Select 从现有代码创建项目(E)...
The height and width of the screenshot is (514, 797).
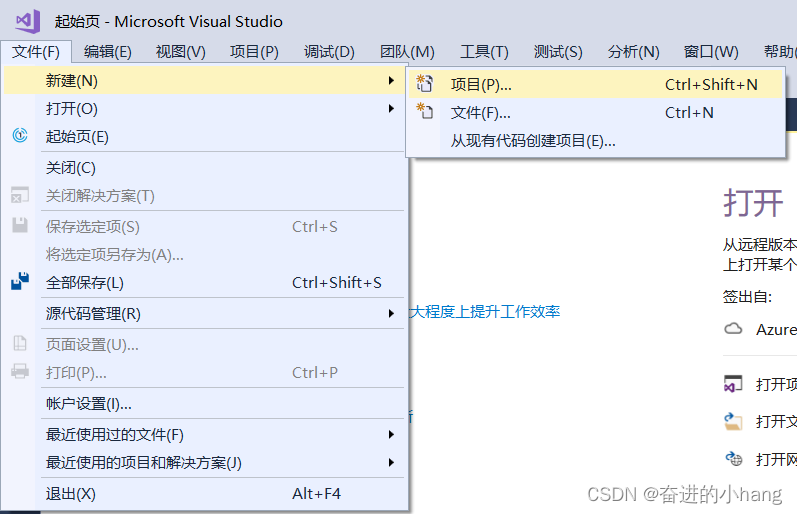596,140
